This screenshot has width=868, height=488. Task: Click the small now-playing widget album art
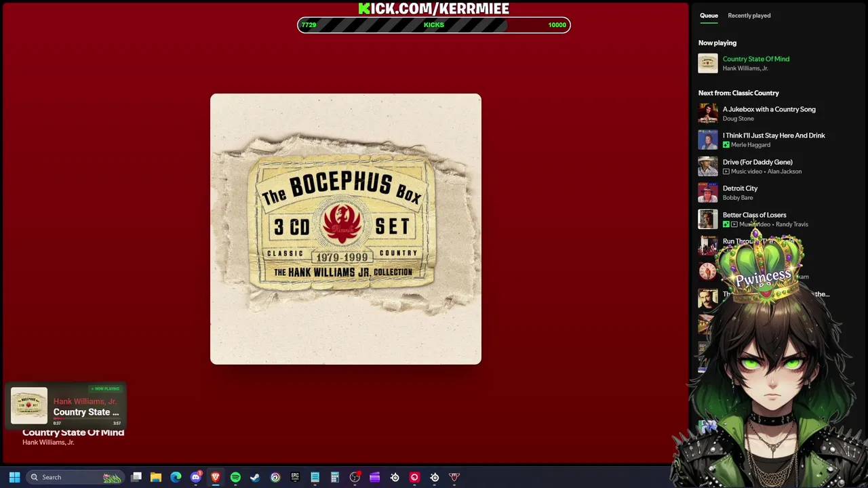click(x=29, y=405)
